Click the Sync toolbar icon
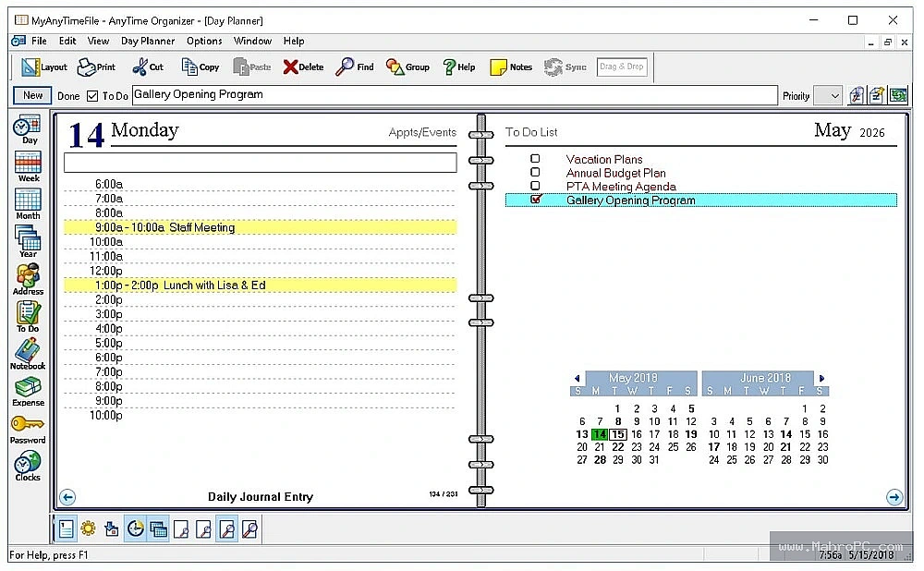 coord(565,67)
